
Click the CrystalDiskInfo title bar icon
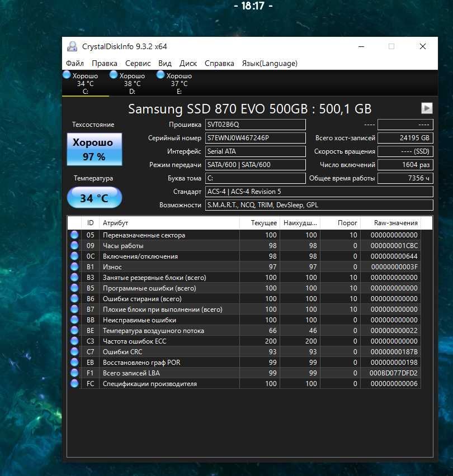[72, 46]
